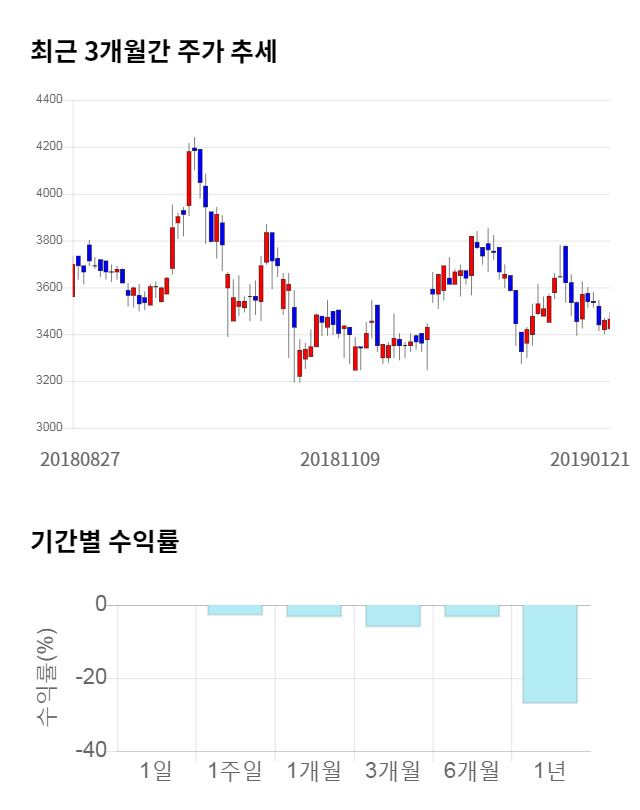Click the 3800 price axis label
The width and height of the screenshot is (640, 810).
pyautogui.click(x=48, y=241)
